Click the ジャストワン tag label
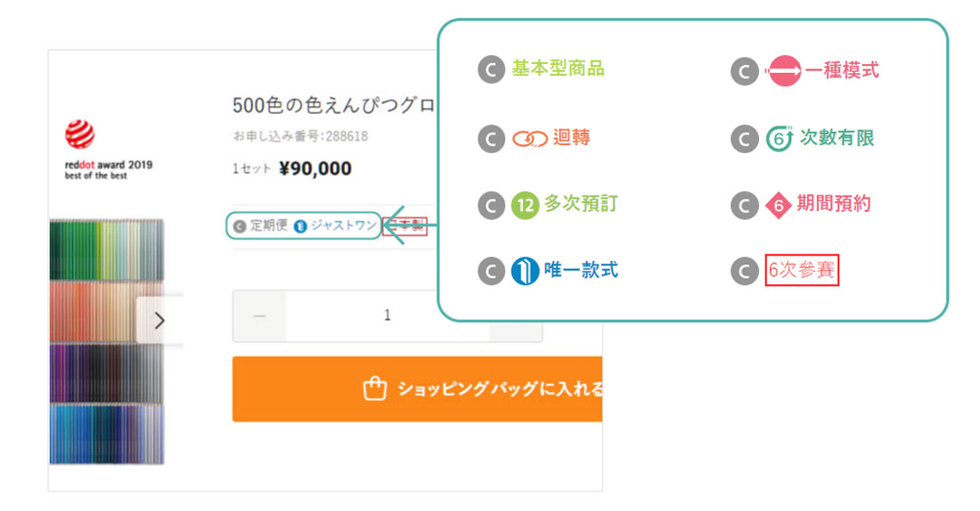Screen dimensions: 980x511 pos(342,225)
